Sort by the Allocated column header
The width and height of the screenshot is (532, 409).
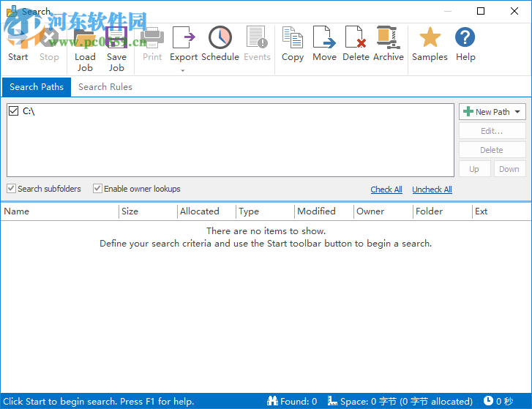[206, 211]
